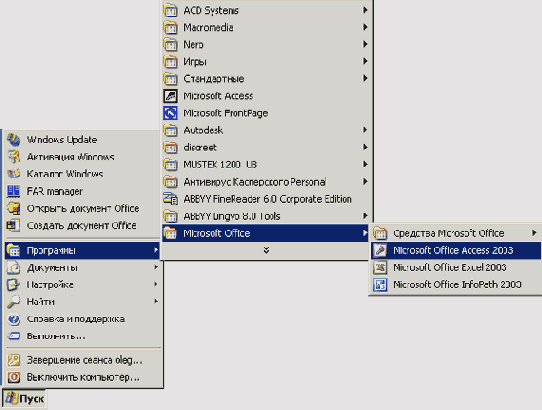Click the Создать документ Office icon
Viewport: 542px width, 410px height.
click(x=14, y=225)
